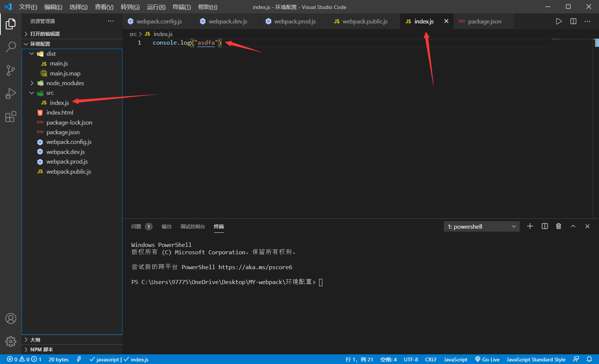The height and width of the screenshot is (364, 599).
Task: Open the Search view in activity bar
Action: (11, 47)
